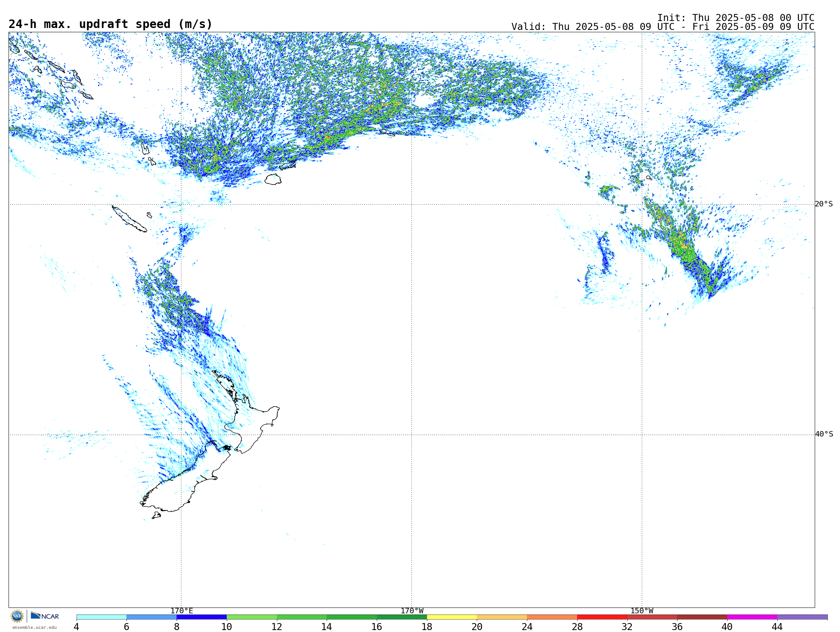Click the green 12-14 color swatch

click(x=302, y=617)
